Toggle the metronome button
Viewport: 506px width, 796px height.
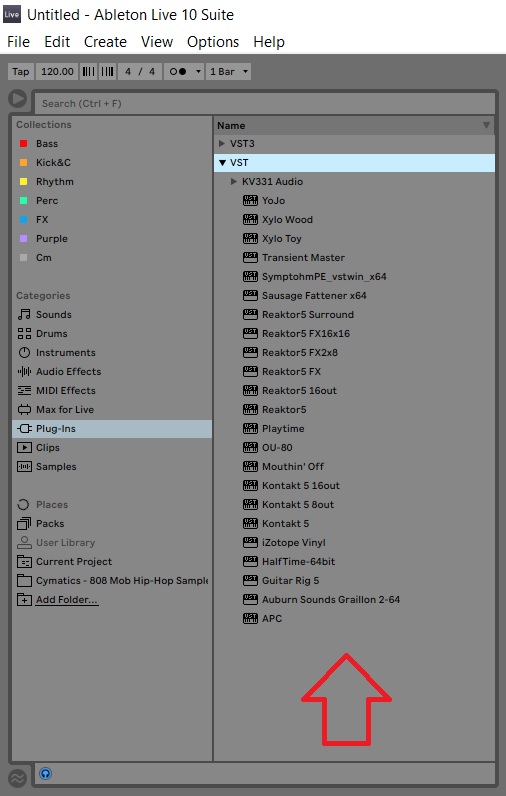(x=178, y=72)
